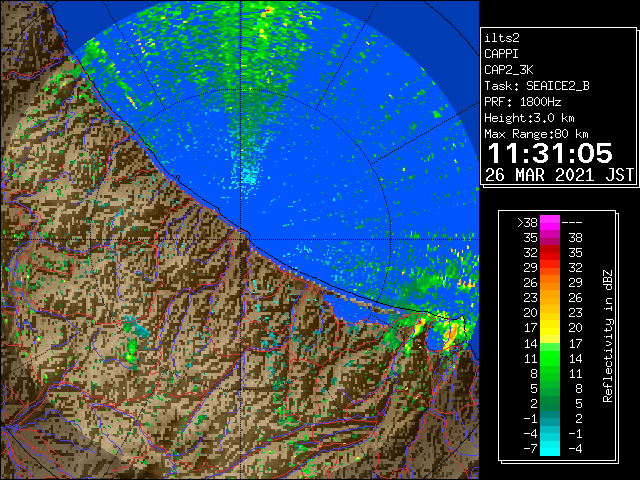The image size is (640, 480).
Task: Click 'Max Range:80 km' text
Action: pyautogui.click(x=536, y=134)
